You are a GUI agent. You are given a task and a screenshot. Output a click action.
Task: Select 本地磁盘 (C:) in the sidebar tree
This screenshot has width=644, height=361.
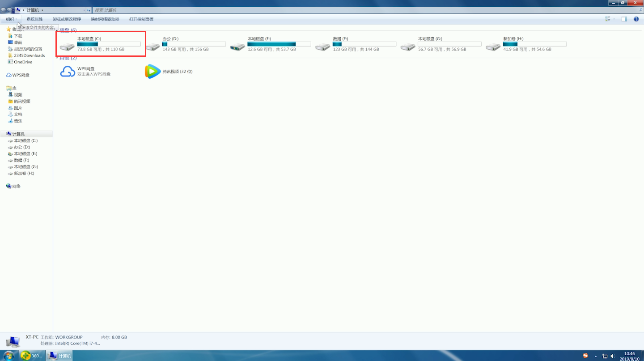[23, 140]
